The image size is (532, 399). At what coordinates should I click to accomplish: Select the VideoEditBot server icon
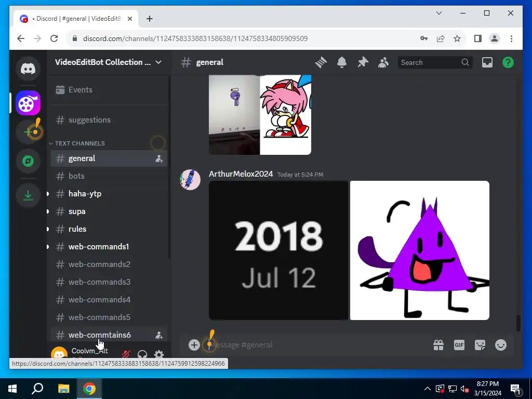point(28,103)
